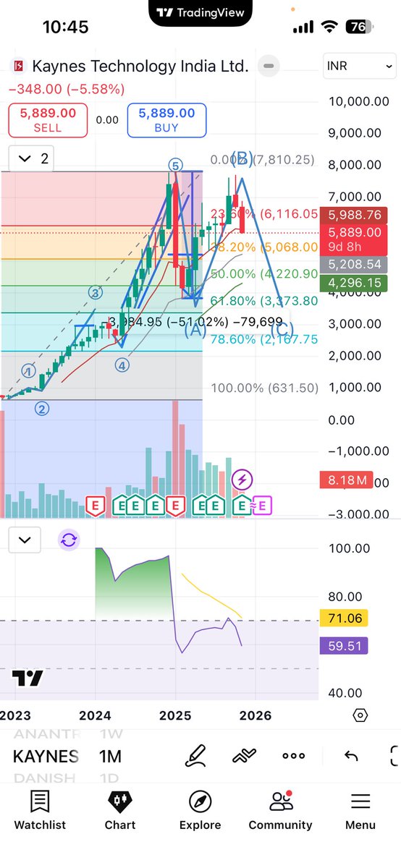This screenshot has height=868, width=401.
Task: Tap the Kaynes Technology India Ltd. title
Action: coord(139,67)
